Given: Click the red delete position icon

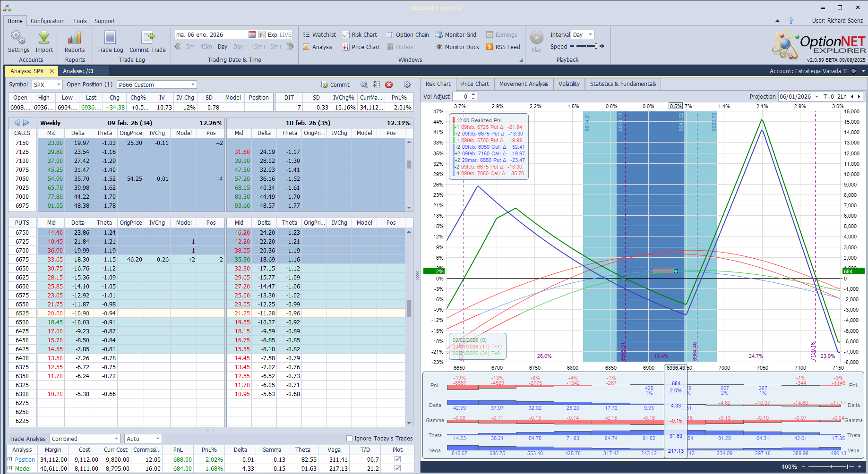Looking at the screenshot, I should click(x=389, y=85).
